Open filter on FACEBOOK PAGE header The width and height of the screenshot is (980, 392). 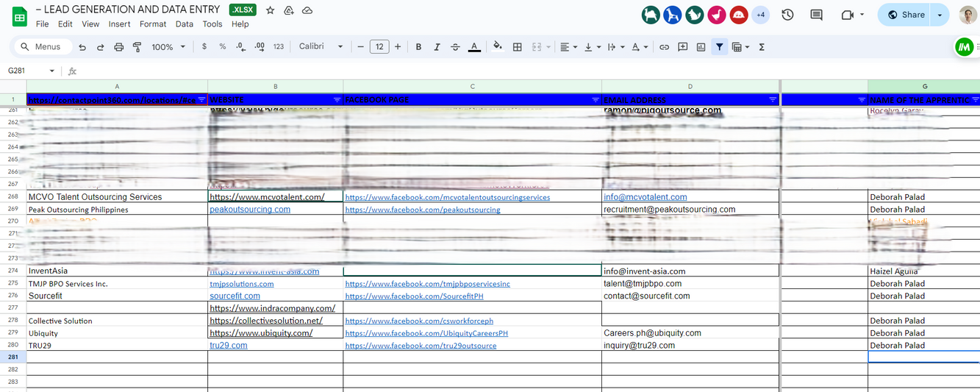(x=595, y=99)
